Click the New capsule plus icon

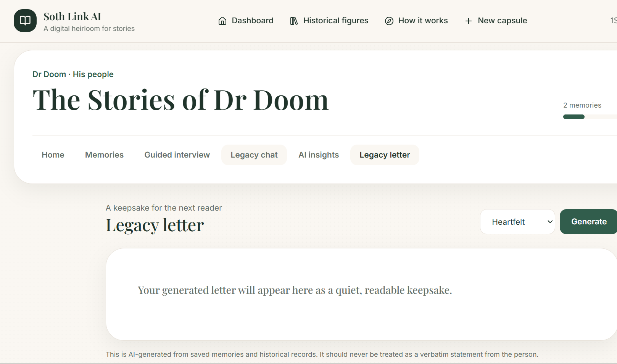pyautogui.click(x=469, y=21)
